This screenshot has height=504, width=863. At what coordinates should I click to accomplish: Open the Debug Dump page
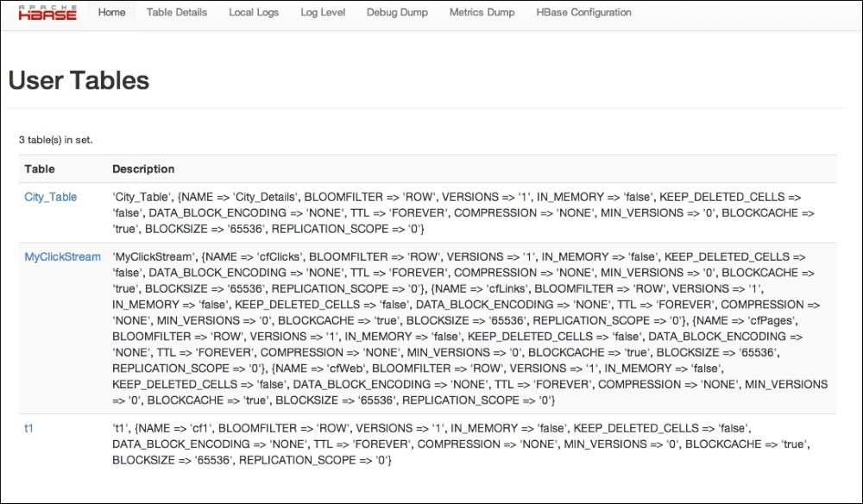pyautogui.click(x=397, y=12)
